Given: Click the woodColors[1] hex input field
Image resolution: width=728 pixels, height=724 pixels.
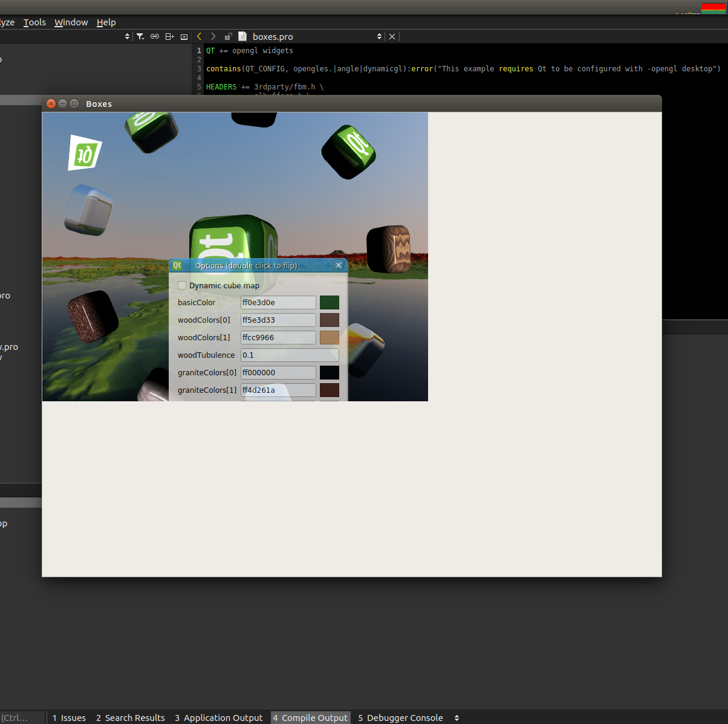Looking at the screenshot, I should [x=278, y=337].
